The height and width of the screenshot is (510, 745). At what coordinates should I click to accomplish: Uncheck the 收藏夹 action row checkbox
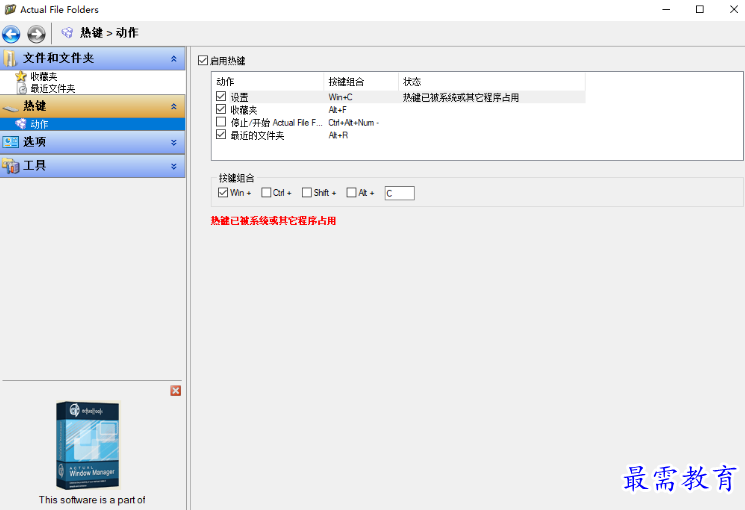221,109
